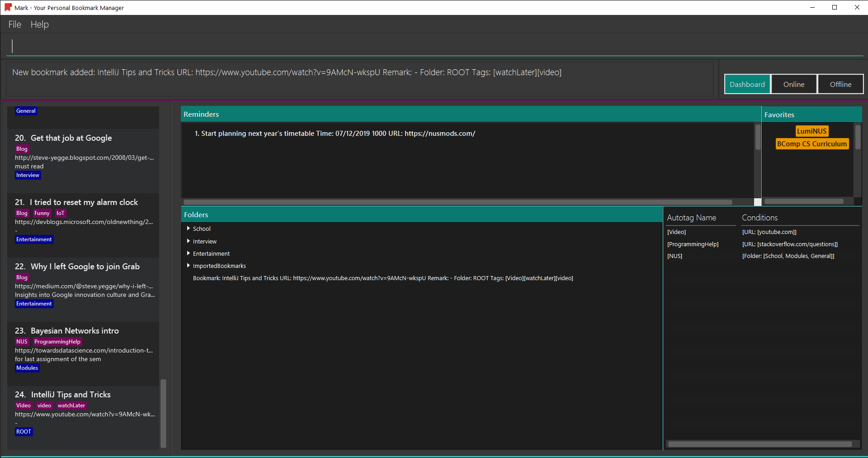Open the BComp CS Curriculum favorite
This screenshot has height=458, width=868.
click(x=812, y=144)
